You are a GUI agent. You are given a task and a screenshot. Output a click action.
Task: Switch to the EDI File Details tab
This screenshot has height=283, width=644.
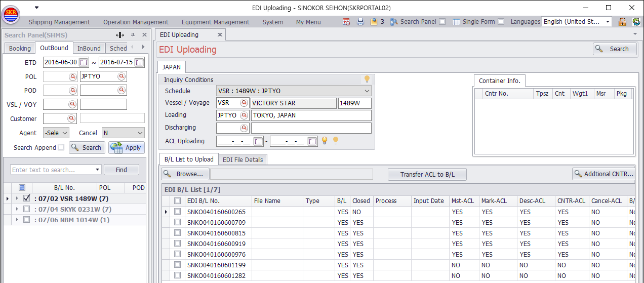243,159
